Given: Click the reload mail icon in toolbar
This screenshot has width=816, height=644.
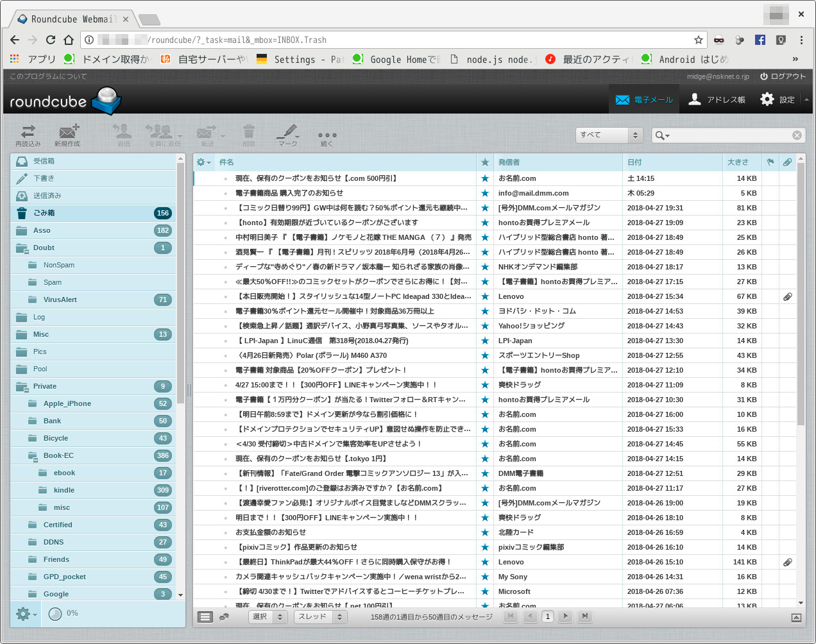Looking at the screenshot, I should [x=28, y=135].
